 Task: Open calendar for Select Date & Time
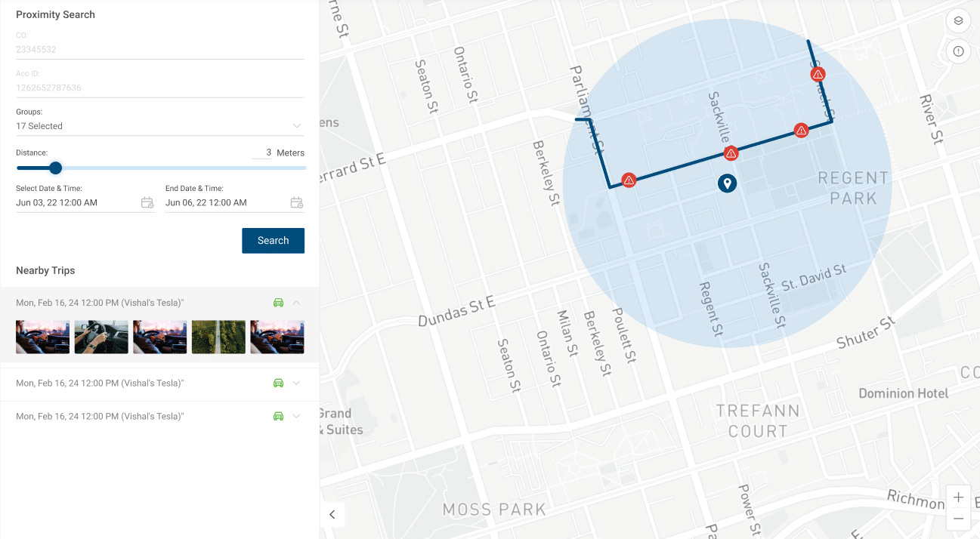[x=147, y=202]
